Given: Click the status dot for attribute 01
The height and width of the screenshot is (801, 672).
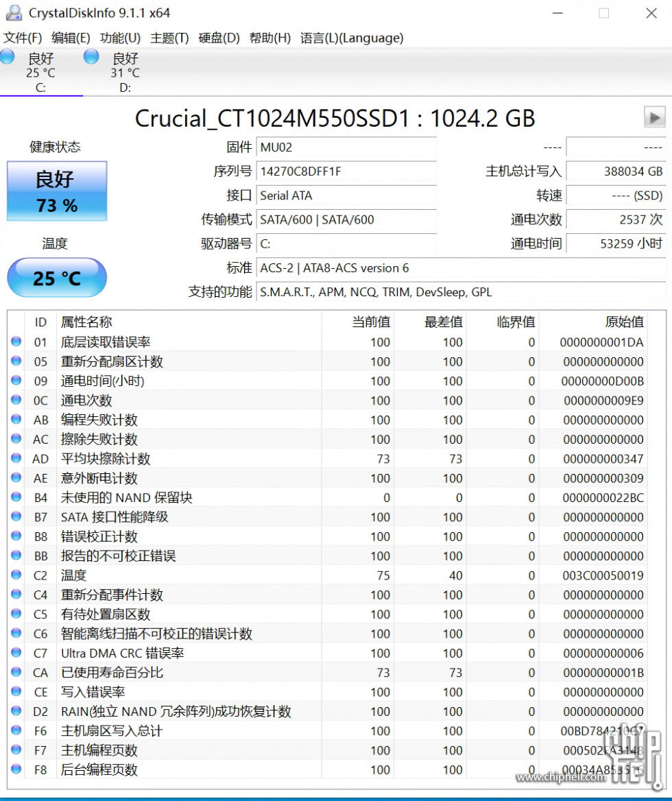Looking at the screenshot, I should (x=16, y=342).
